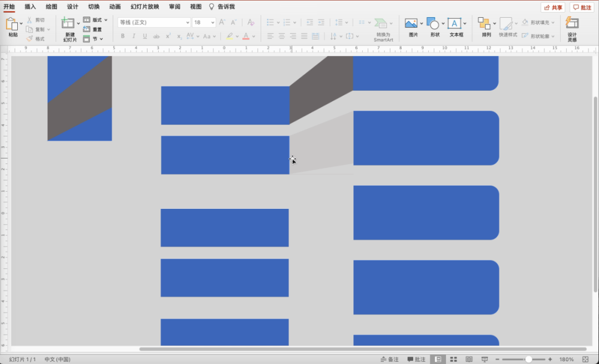Click text highlight color marker
The image size is (599, 364).
229,36
